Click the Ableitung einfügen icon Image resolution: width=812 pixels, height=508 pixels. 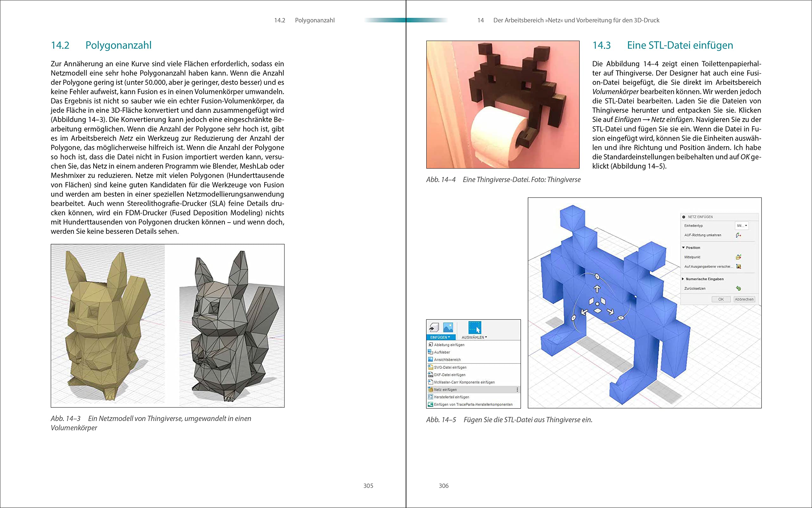[x=430, y=345]
